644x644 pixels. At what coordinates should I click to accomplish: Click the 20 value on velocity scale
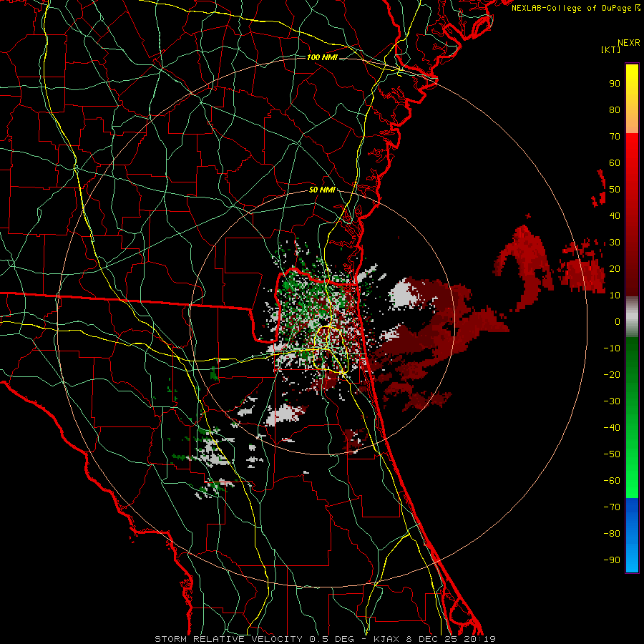point(615,268)
